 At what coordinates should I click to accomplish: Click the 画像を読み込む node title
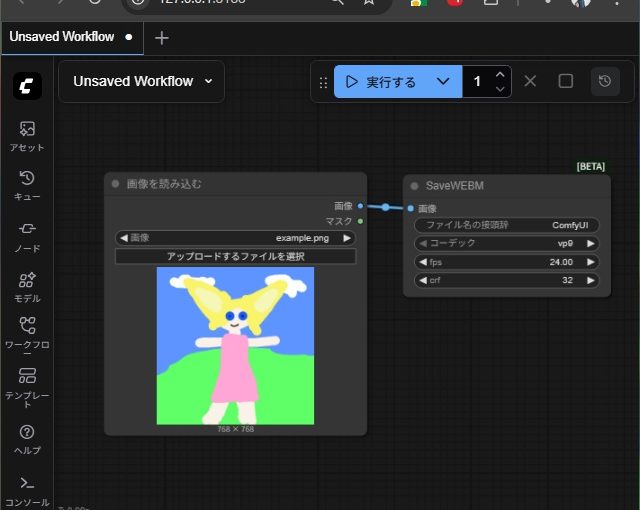pos(164,184)
